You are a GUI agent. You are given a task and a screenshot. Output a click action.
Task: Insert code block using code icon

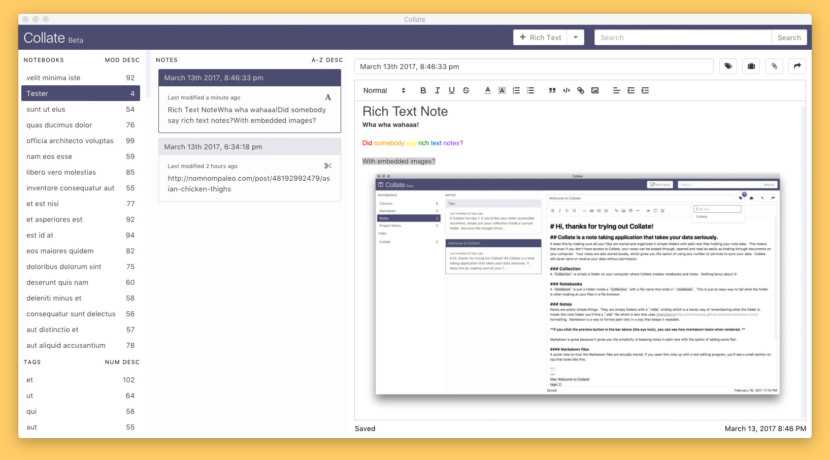pos(566,90)
